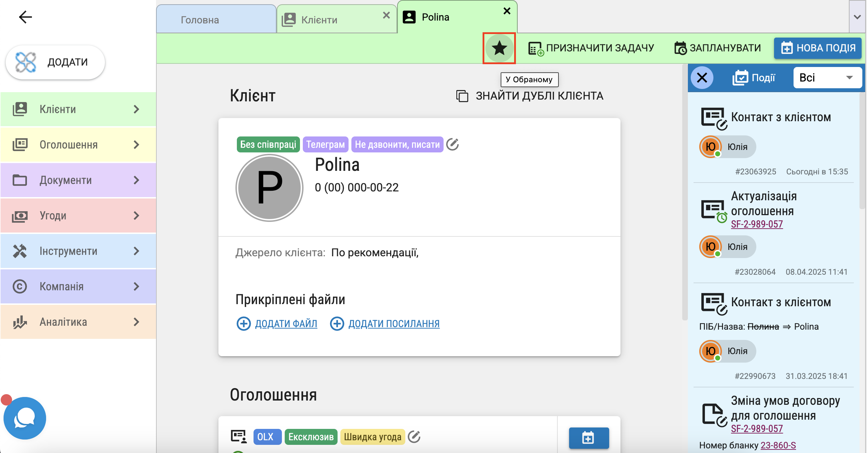Viewport: 868px width, 453px height.
Task: Click the events panel scrollbar
Action: (863, 151)
